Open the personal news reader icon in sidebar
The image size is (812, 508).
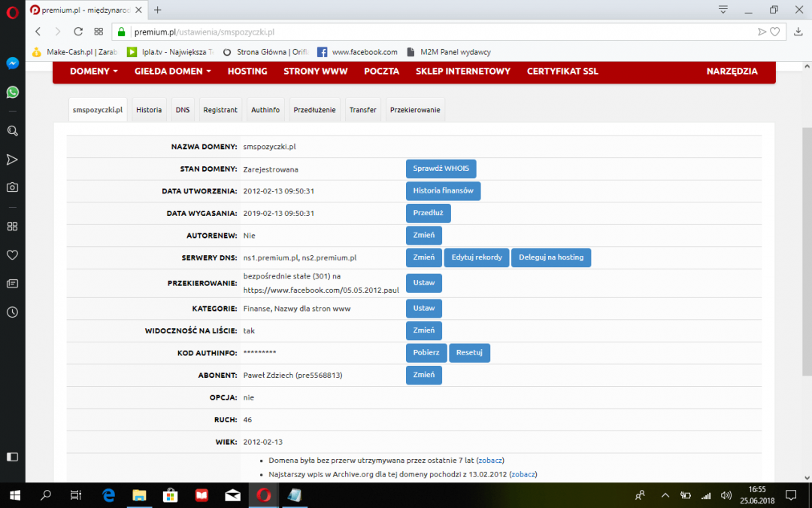[x=12, y=283]
